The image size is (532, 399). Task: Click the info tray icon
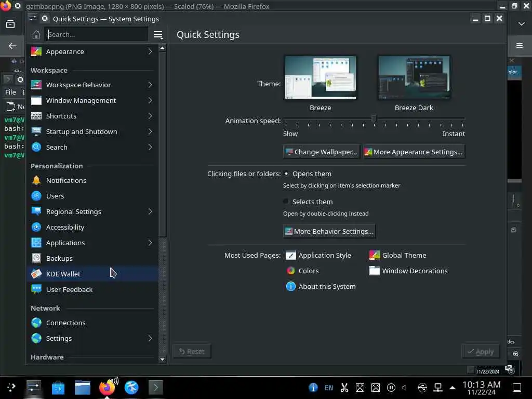pyautogui.click(x=313, y=388)
